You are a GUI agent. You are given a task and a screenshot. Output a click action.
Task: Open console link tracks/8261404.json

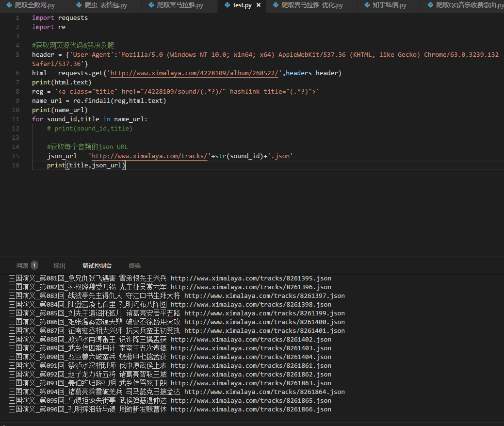pos(251,357)
